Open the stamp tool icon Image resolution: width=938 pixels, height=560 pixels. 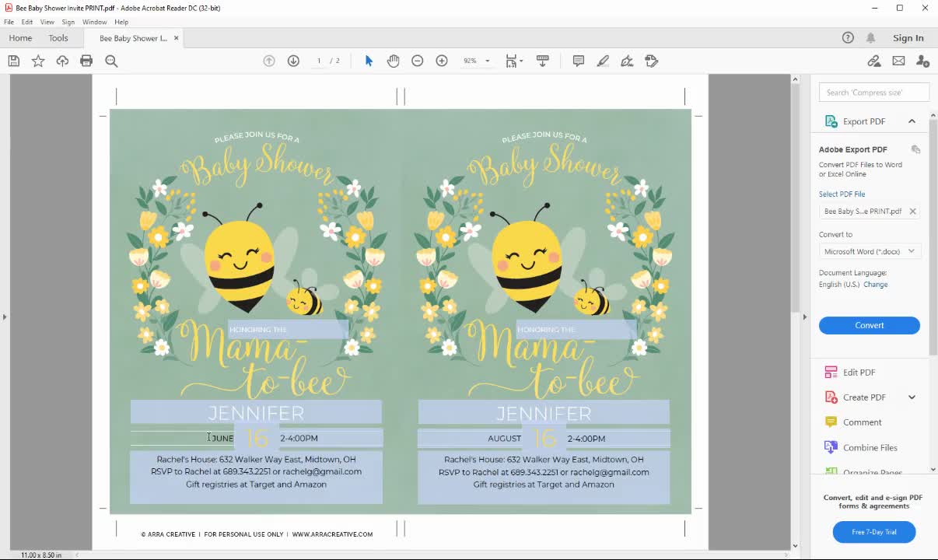(652, 61)
